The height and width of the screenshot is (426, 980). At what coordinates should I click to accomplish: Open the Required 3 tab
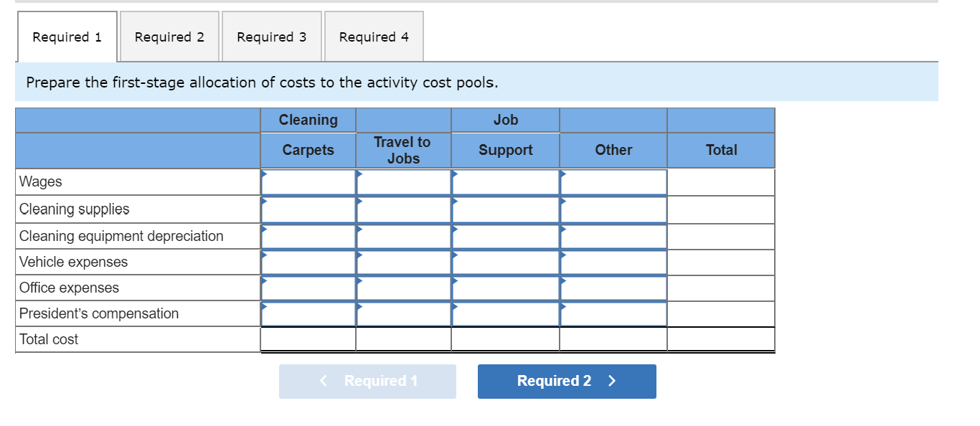pos(272,37)
